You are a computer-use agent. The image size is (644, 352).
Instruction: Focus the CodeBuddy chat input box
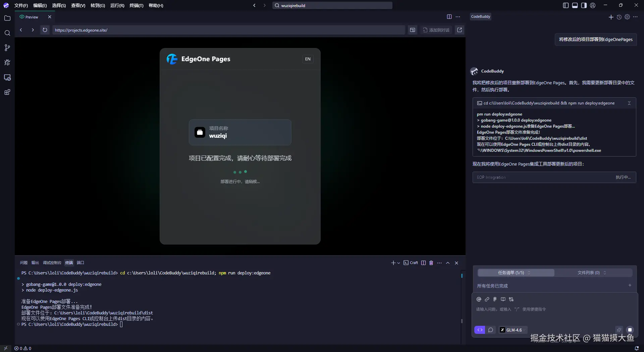click(x=555, y=309)
